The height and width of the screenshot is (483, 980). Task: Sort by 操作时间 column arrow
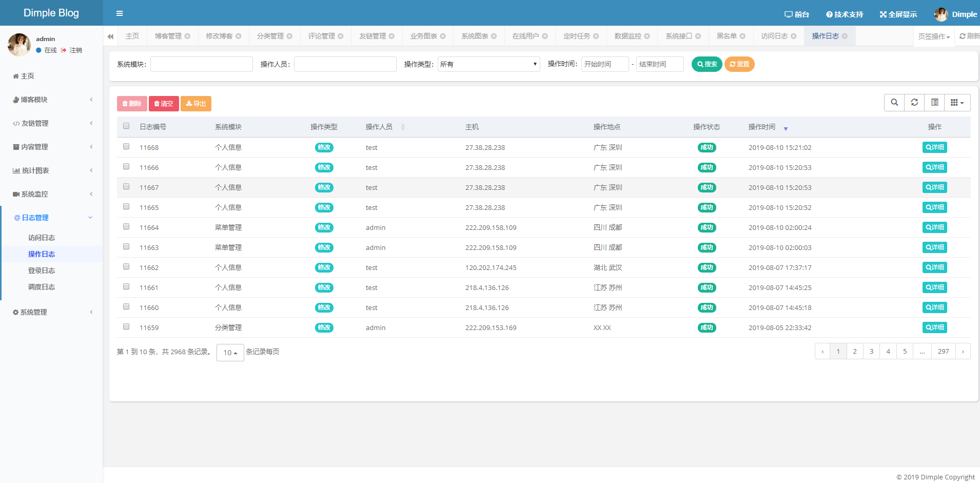[786, 128]
